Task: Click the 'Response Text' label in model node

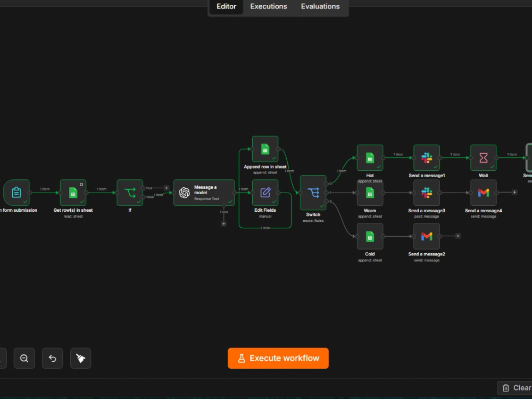Action: click(206, 199)
